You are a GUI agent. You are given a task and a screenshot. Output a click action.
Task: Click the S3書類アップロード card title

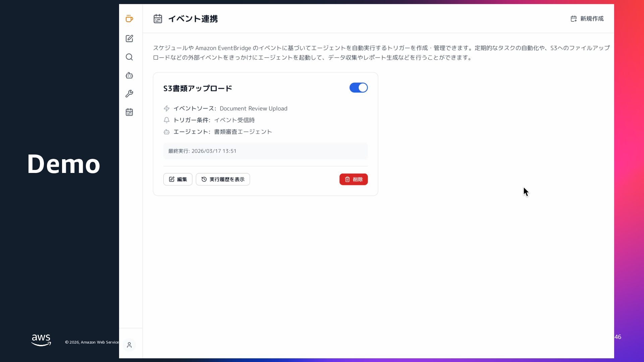tap(198, 88)
